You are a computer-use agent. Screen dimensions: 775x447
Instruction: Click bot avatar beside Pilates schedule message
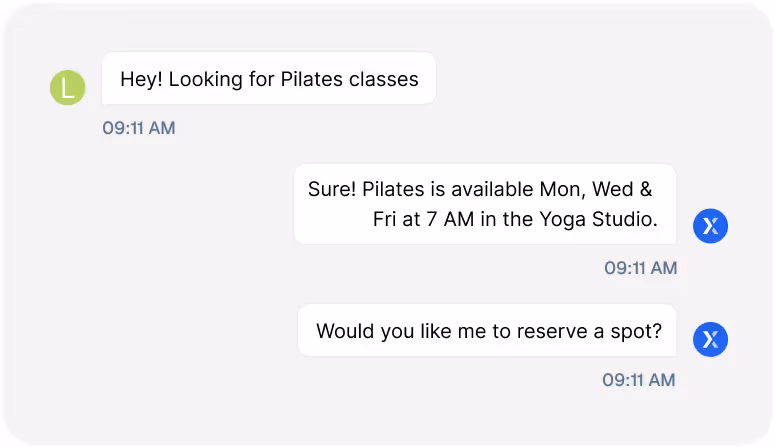click(710, 226)
